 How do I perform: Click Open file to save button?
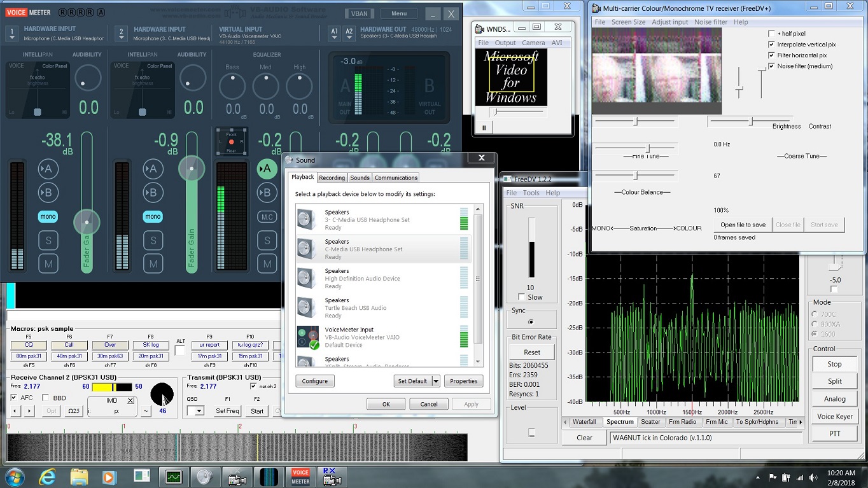click(743, 225)
